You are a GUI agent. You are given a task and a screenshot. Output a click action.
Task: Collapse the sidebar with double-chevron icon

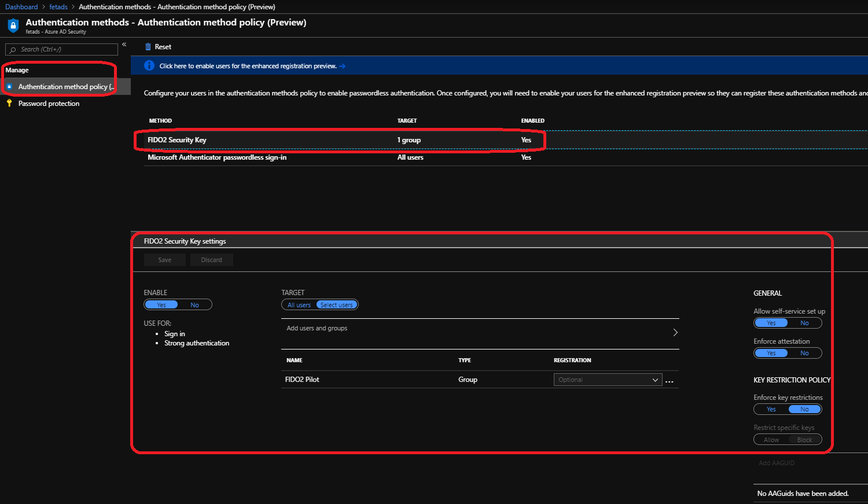(x=124, y=45)
